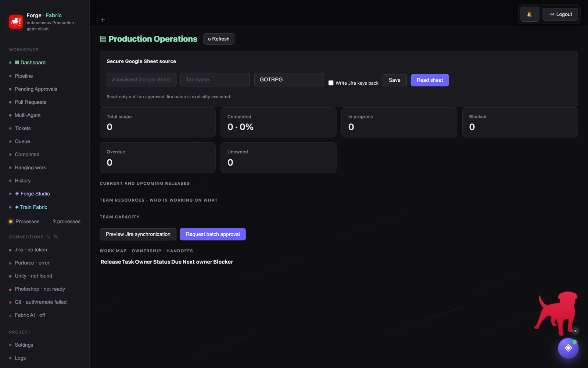
Task: Open the Multi-Agent section
Action: [28, 115]
